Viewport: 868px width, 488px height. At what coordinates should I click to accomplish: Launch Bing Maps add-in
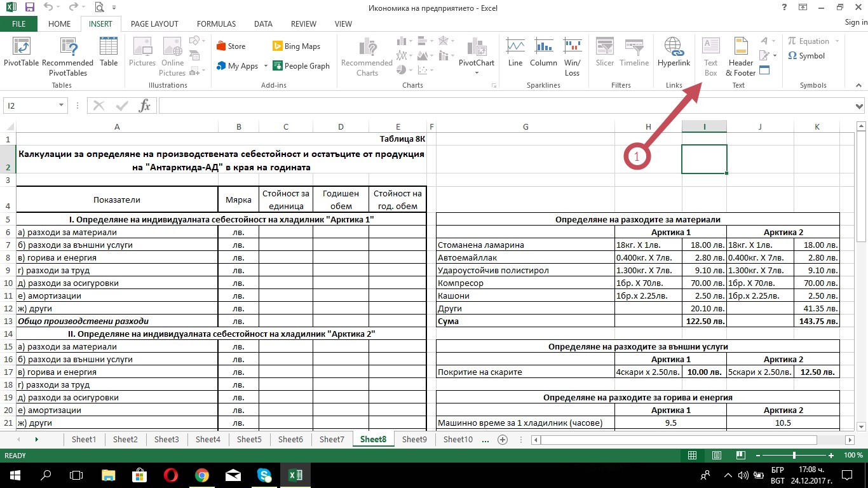(x=296, y=46)
